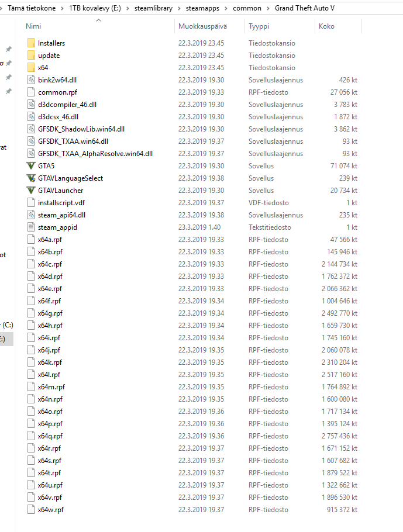Click the x64n.rpf file name
Viewport: 403px width, 532px height.
click(50, 399)
